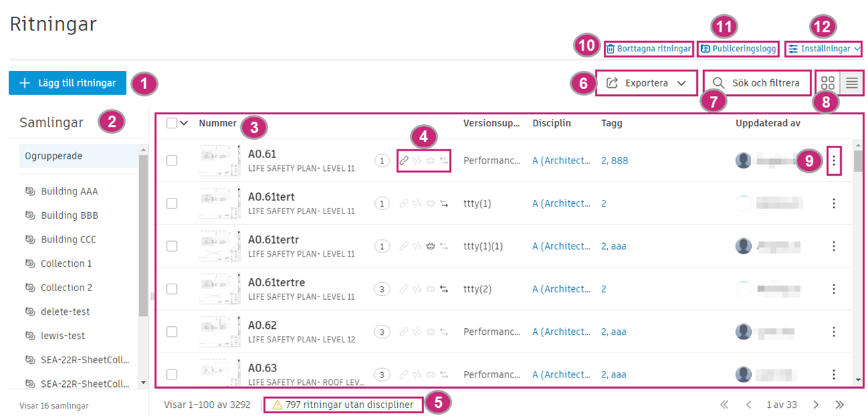Switch to list view icon
The width and height of the screenshot is (868, 416).
coord(852,84)
